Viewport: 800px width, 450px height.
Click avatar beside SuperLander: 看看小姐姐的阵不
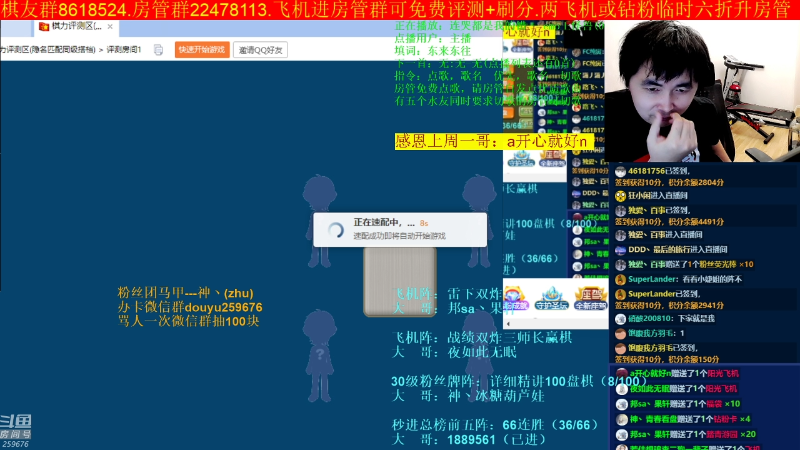tap(620, 280)
